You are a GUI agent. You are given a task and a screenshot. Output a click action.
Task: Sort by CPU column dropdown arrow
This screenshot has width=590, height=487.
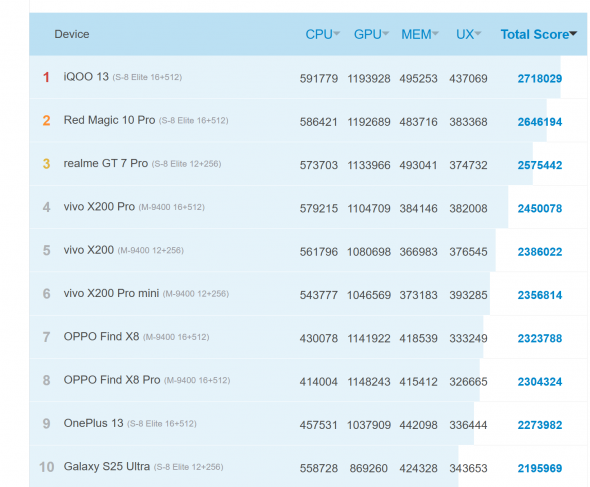336,34
